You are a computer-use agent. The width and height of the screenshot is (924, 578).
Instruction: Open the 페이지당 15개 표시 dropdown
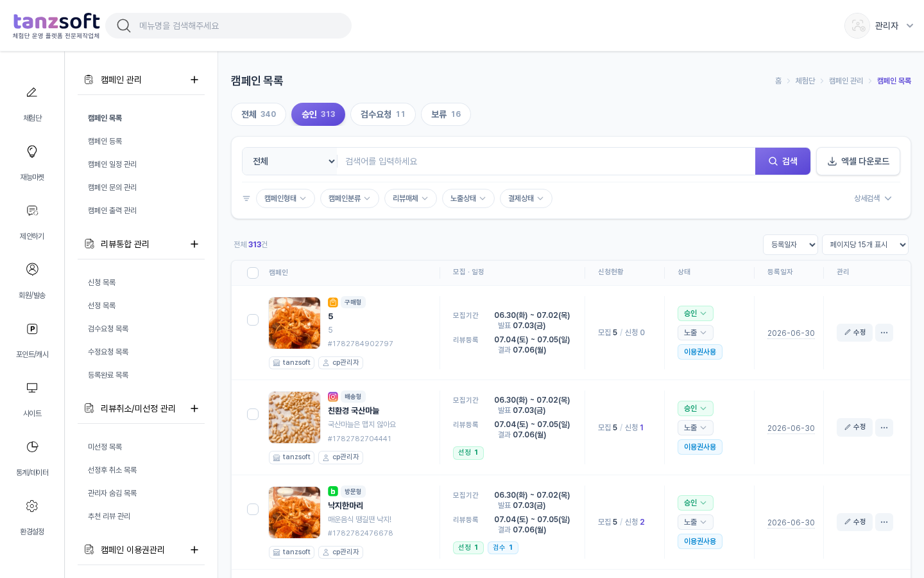pos(865,245)
